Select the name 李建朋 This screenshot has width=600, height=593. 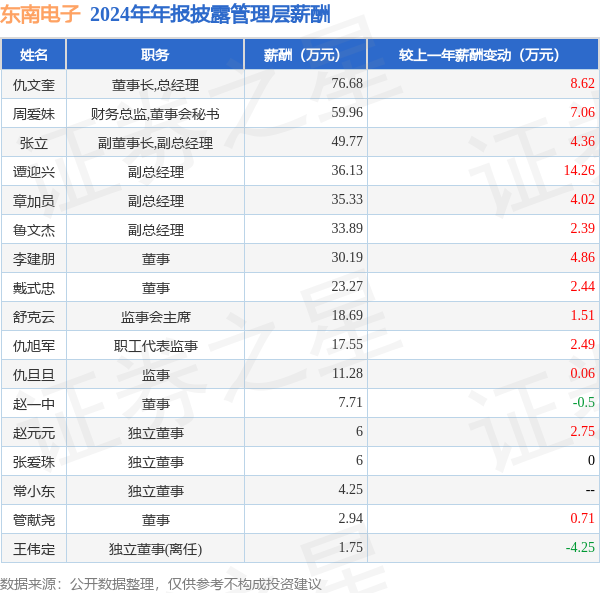coord(34,259)
